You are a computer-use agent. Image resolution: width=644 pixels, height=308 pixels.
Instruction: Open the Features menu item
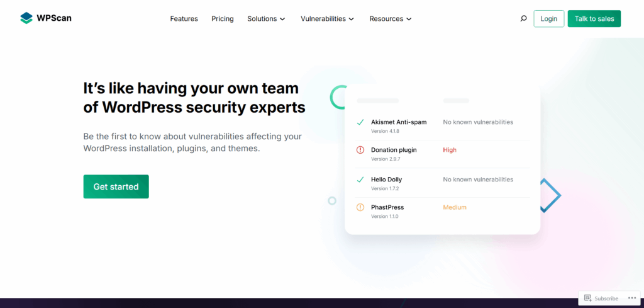pos(184,18)
